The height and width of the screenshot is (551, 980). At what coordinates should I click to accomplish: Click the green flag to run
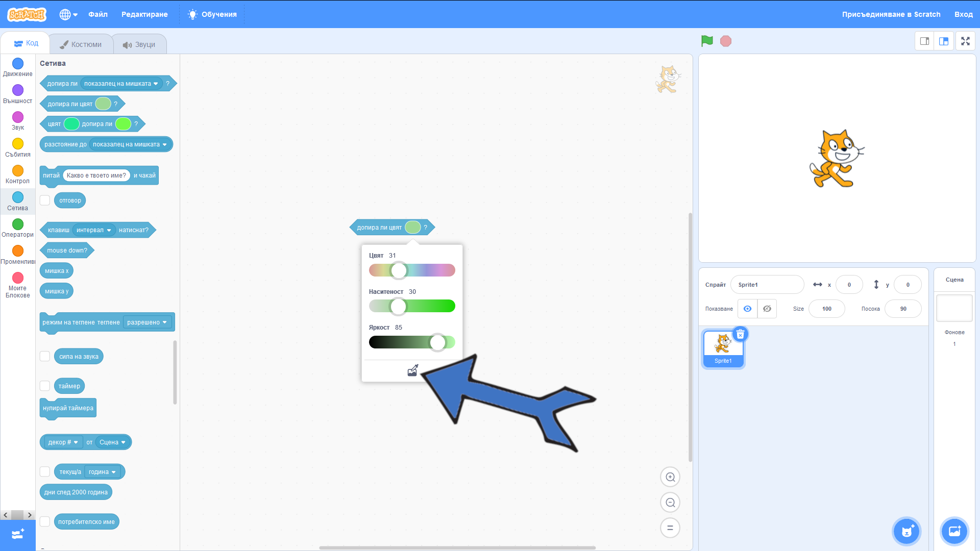click(707, 41)
